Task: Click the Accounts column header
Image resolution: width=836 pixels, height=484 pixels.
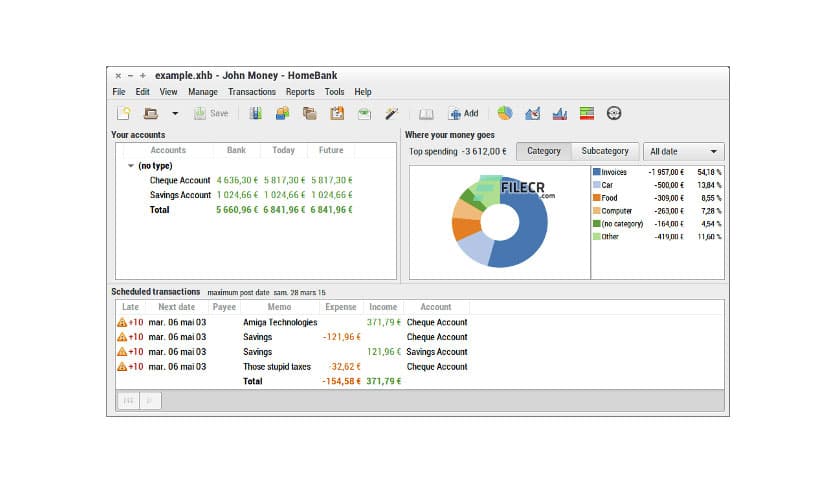Action: click(168, 150)
